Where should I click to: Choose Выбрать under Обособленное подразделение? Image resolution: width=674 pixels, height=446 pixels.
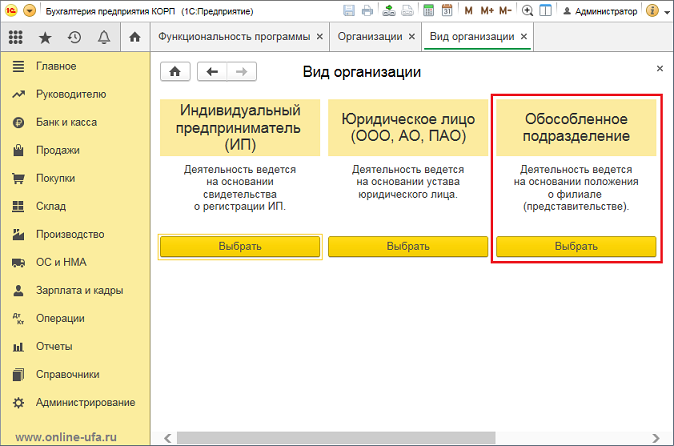click(x=576, y=247)
